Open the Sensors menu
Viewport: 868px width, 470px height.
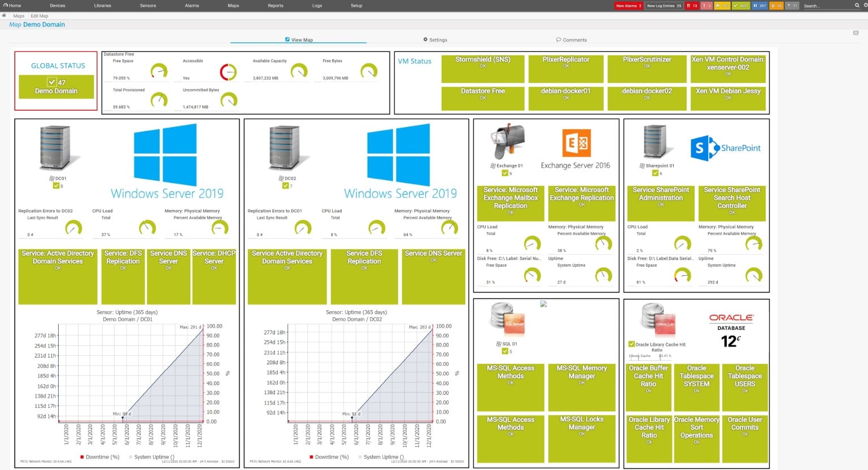(148, 6)
